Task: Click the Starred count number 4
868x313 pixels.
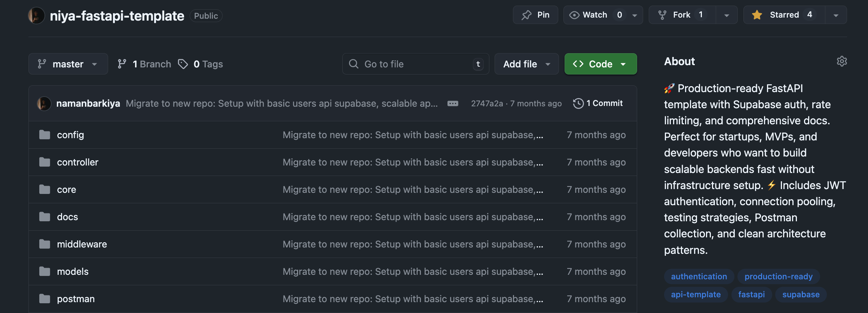Action: (x=810, y=15)
